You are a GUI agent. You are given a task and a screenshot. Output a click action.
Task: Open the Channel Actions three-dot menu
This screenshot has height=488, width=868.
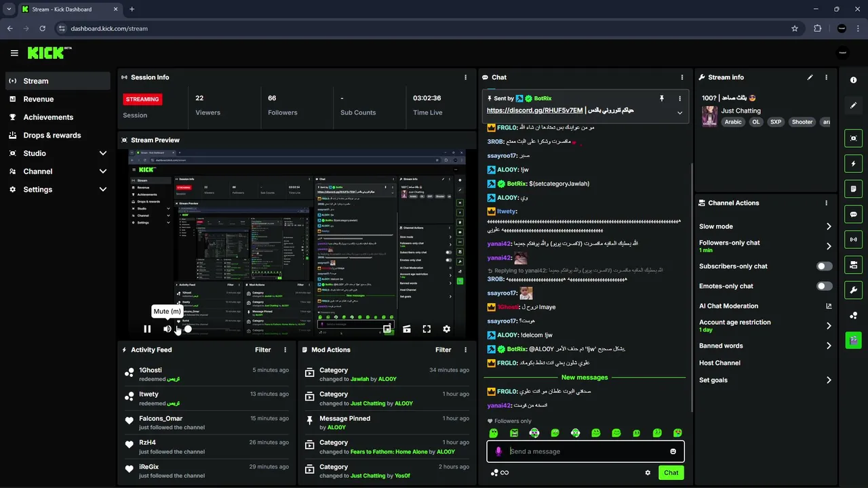pos(826,203)
